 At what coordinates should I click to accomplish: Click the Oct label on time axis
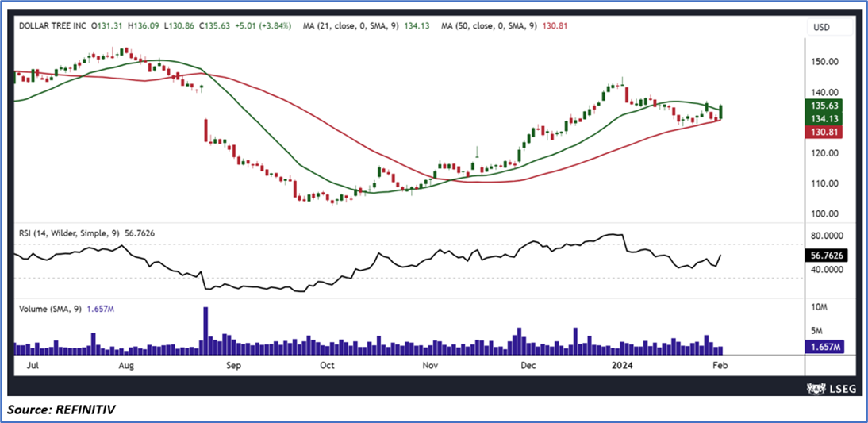pyautogui.click(x=328, y=365)
